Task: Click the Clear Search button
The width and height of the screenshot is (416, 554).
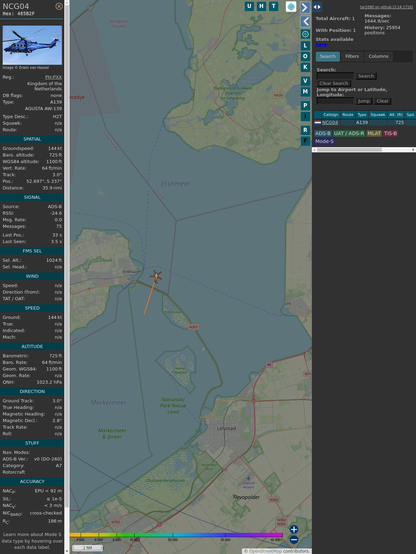Action: tap(334, 83)
